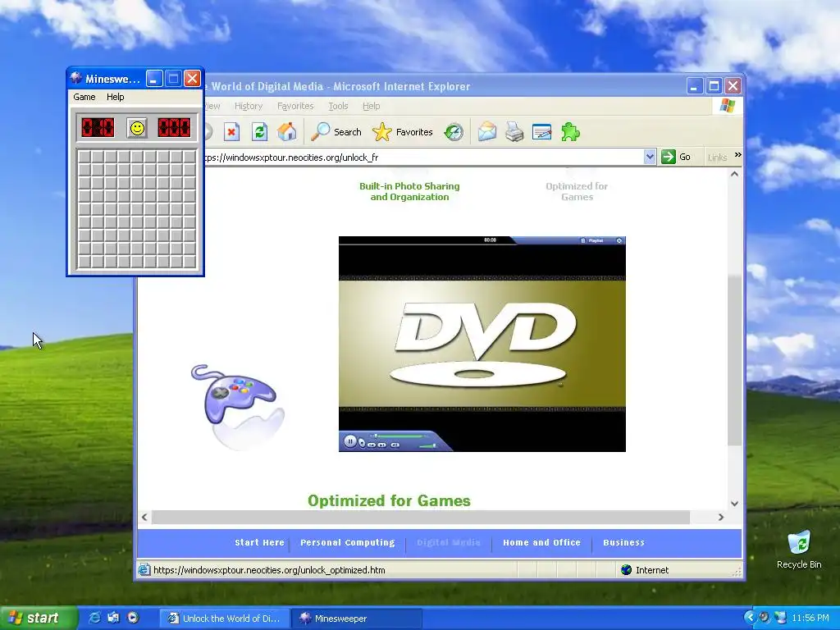This screenshot has height=630, width=840.
Task: Click the Internet zone status bar entry
Action: coord(645,570)
